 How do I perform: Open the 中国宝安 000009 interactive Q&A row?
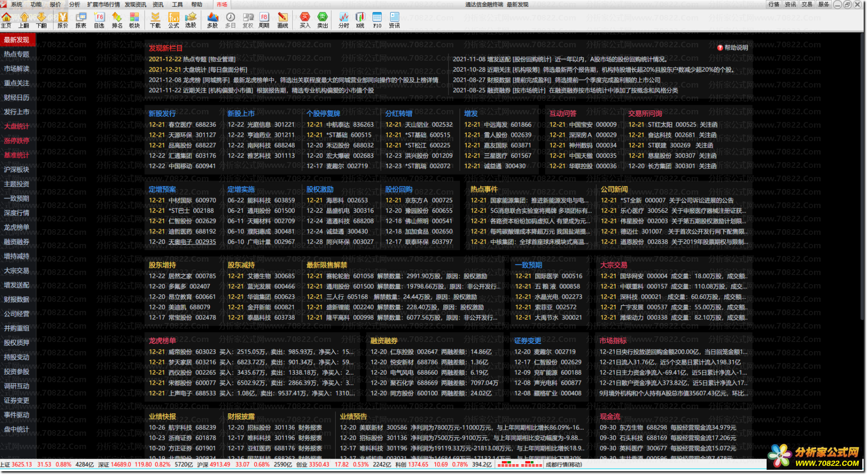[x=583, y=124]
